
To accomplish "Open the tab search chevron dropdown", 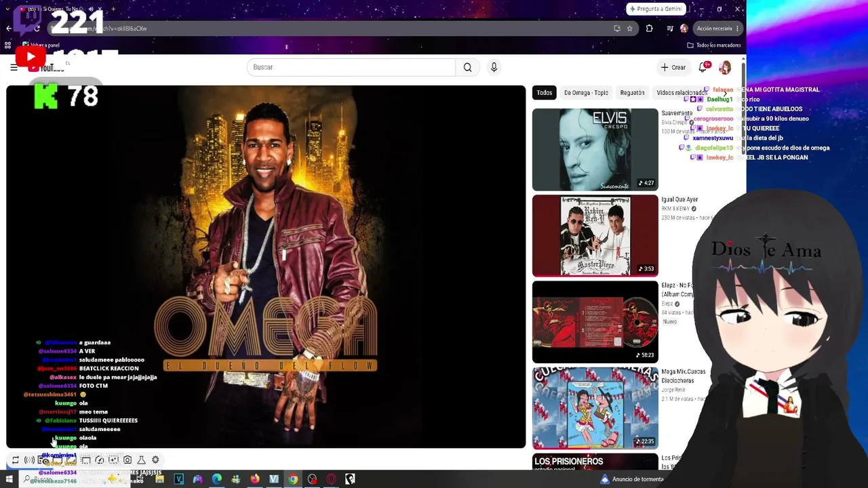I will click(x=7, y=9).
